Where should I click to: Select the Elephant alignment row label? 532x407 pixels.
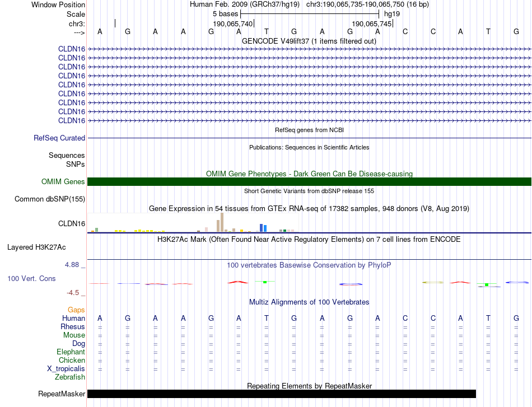click(x=71, y=352)
